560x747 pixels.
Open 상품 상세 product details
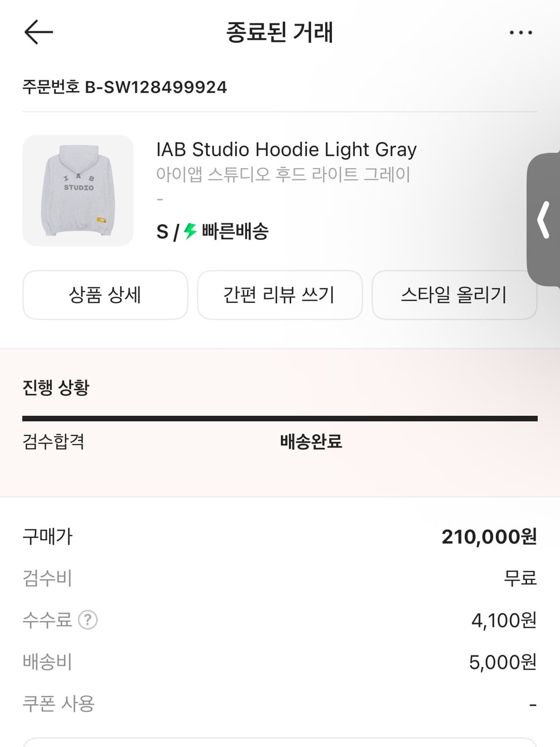(105, 295)
